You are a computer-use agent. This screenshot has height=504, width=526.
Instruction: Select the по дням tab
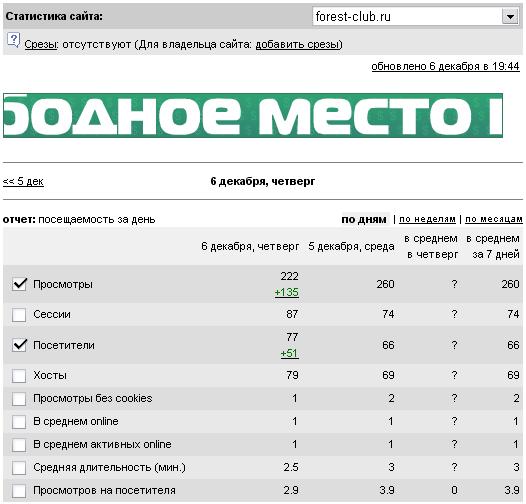pyautogui.click(x=364, y=219)
